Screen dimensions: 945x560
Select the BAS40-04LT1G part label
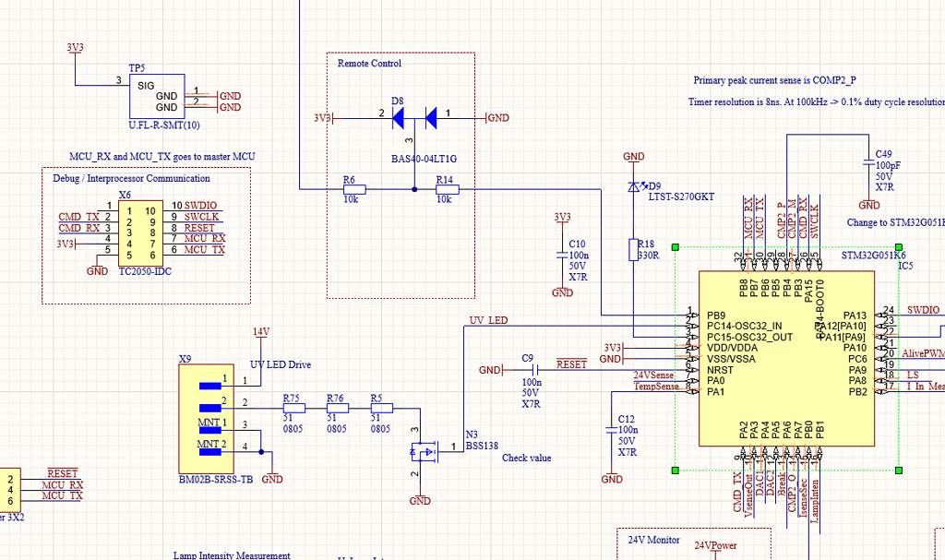point(425,159)
